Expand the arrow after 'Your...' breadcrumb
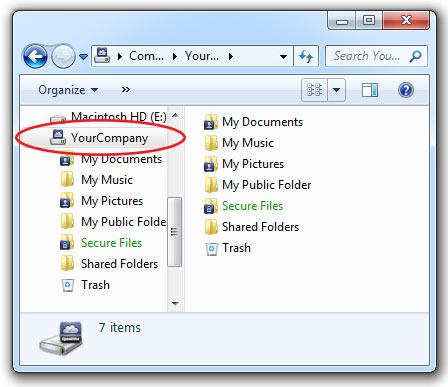 coord(231,57)
